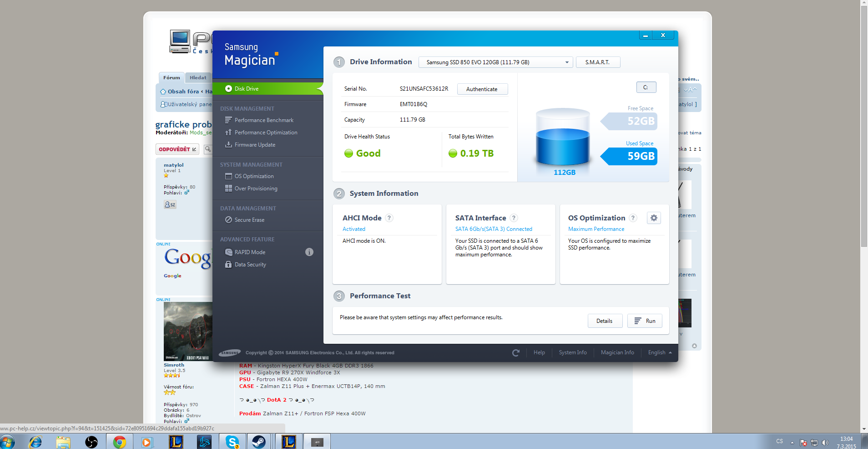Viewport: 868px width, 449px height.
Task: Click Details in Performance Test
Action: point(604,321)
